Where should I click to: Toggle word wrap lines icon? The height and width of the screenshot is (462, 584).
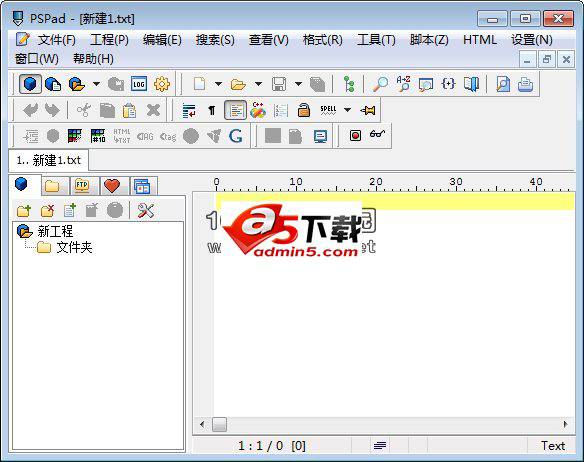(189, 110)
